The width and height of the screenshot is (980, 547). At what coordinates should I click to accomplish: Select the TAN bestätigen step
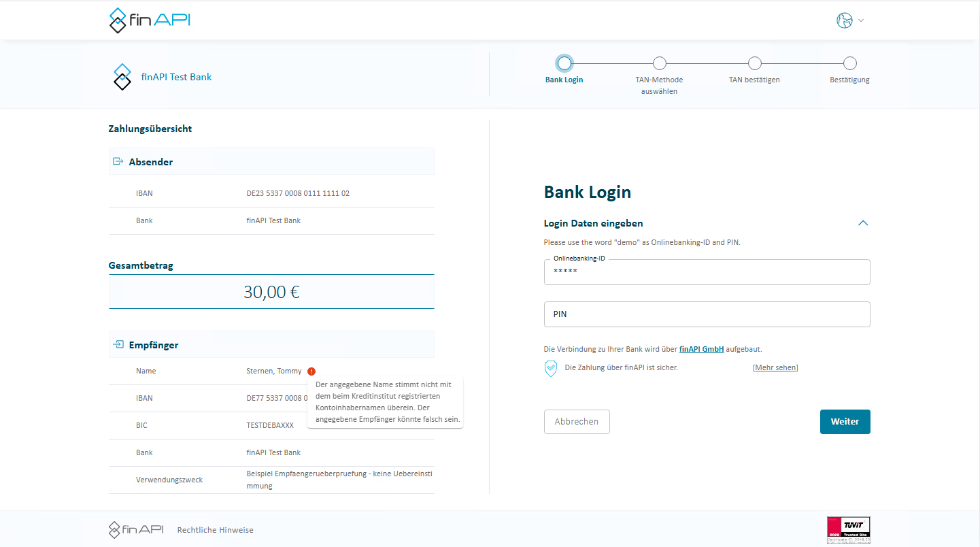click(754, 63)
